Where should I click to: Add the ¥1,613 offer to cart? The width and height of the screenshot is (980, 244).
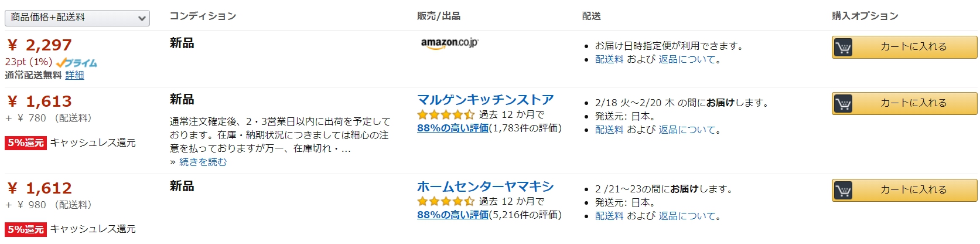coord(904,103)
